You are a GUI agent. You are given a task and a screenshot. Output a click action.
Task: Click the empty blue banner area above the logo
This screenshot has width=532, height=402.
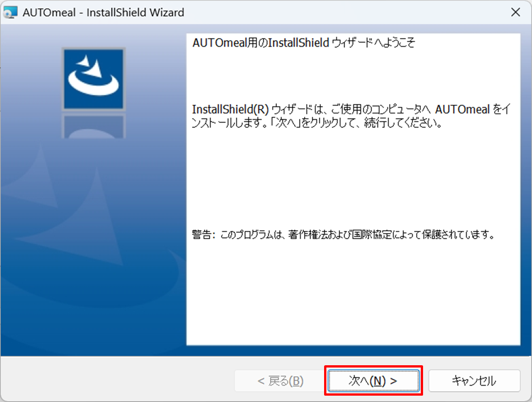tap(94, 35)
